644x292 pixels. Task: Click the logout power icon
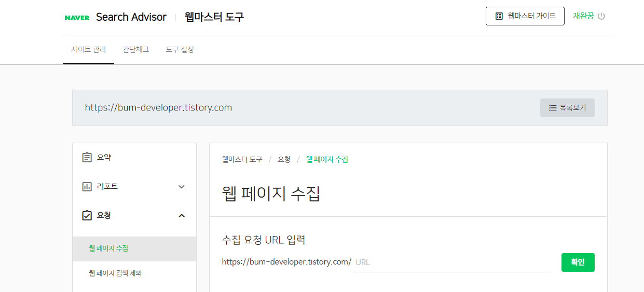601,16
